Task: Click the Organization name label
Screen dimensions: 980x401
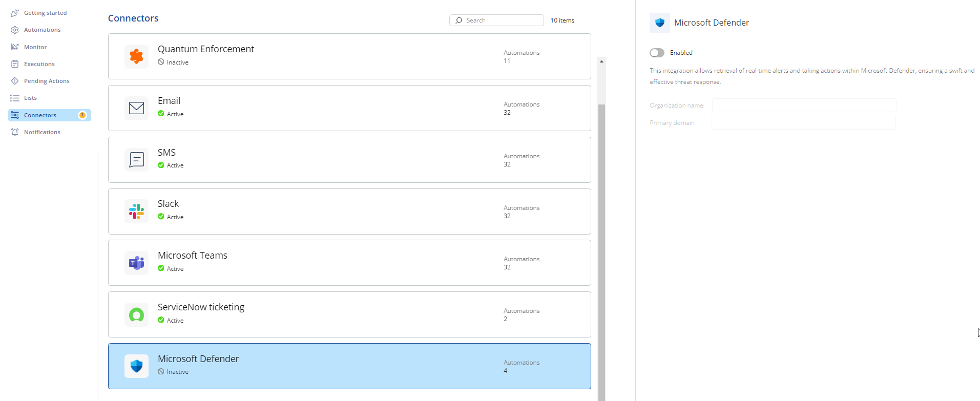Action: tap(676, 105)
